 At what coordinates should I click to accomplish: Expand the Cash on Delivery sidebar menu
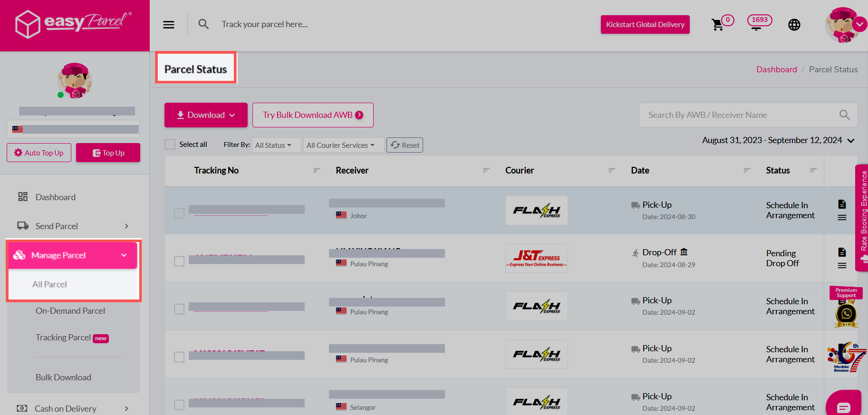[x=73, y=409]
